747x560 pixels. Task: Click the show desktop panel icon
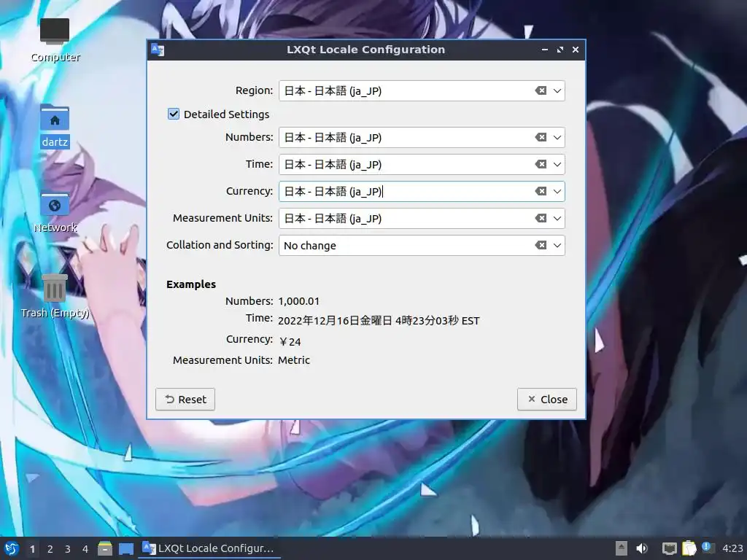tap(125, 548)
